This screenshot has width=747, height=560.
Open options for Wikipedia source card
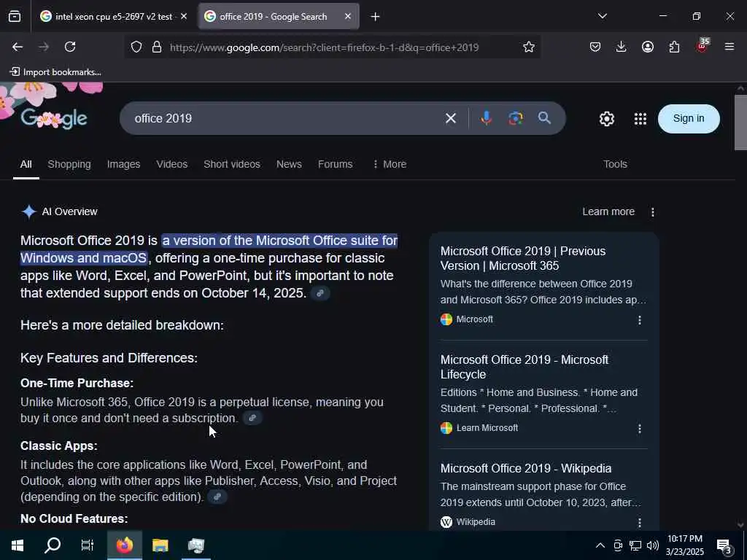click(x=640, y=522)
